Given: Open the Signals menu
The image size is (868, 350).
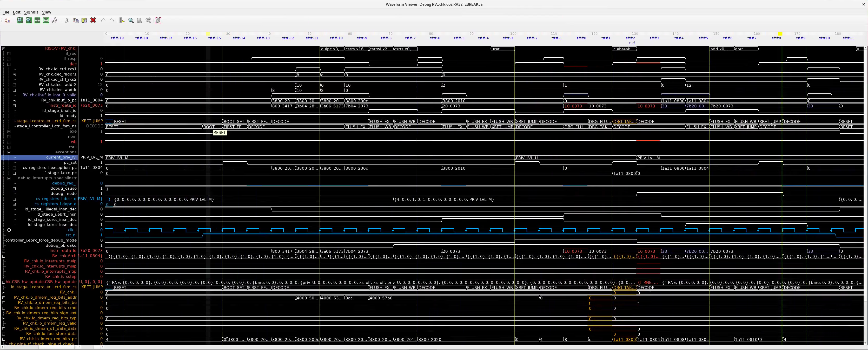Looking at the screenshot, I should (x=31, y=12).
